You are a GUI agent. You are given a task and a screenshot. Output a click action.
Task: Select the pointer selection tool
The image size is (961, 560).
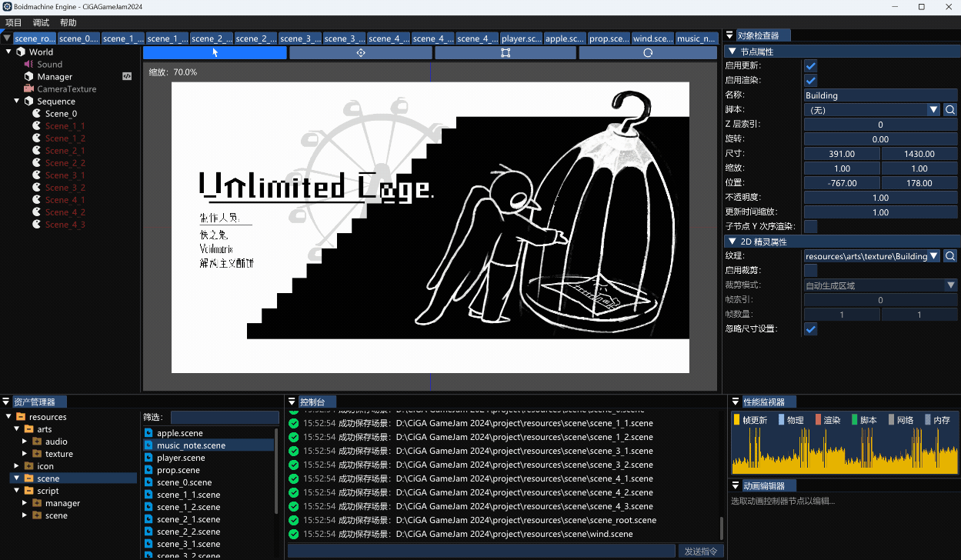pyautogui.click(x=213, y=52)
